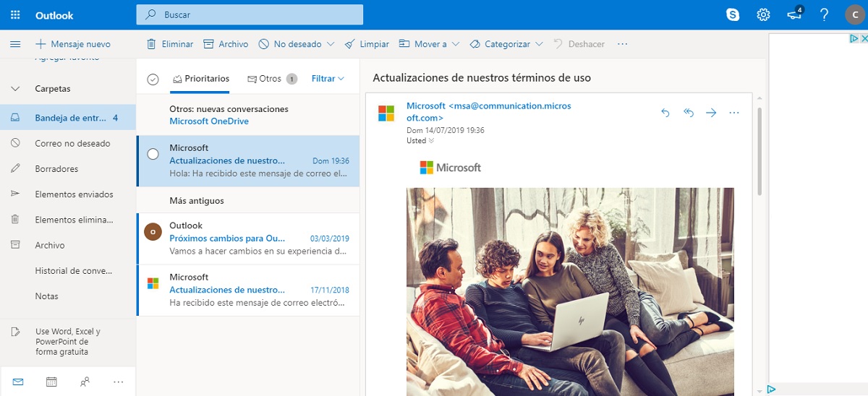Click the reply arrow in reading pane
This screenshot has width=868, height=396.
pyautogui.click(x=665, y=113)
